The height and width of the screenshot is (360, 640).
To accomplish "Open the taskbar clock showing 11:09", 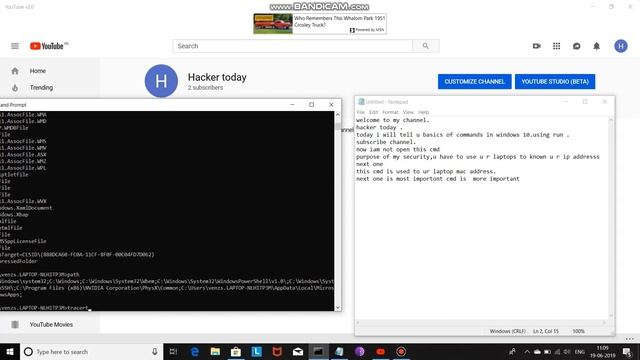I will click(x=602, y=351).
